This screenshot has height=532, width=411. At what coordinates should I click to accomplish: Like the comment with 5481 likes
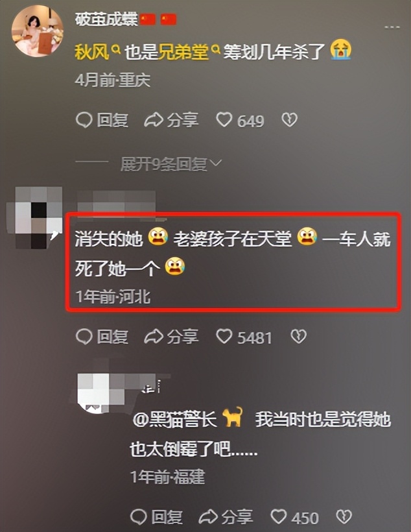point(244,337)
